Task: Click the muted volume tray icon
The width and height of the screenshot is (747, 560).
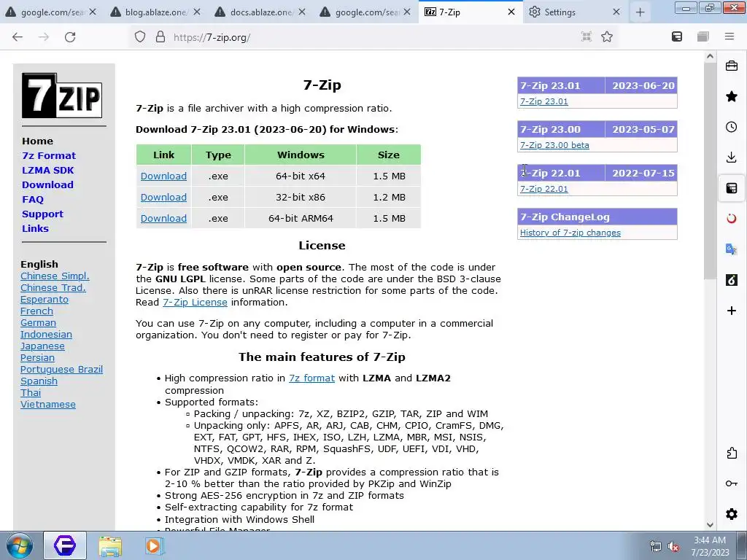Action: coord(673,547)
